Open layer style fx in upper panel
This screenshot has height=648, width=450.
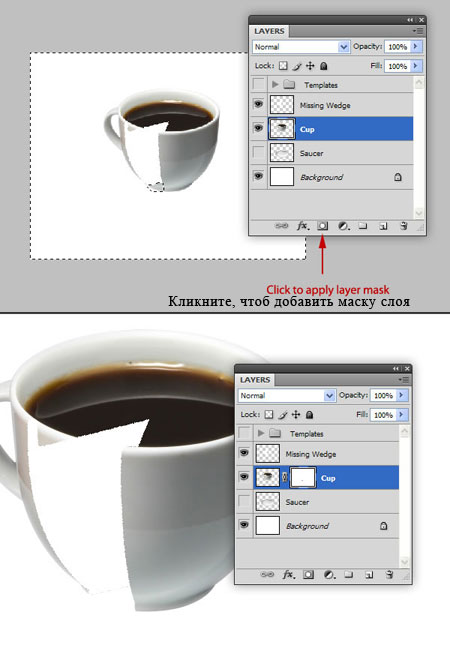coord(302,226)
